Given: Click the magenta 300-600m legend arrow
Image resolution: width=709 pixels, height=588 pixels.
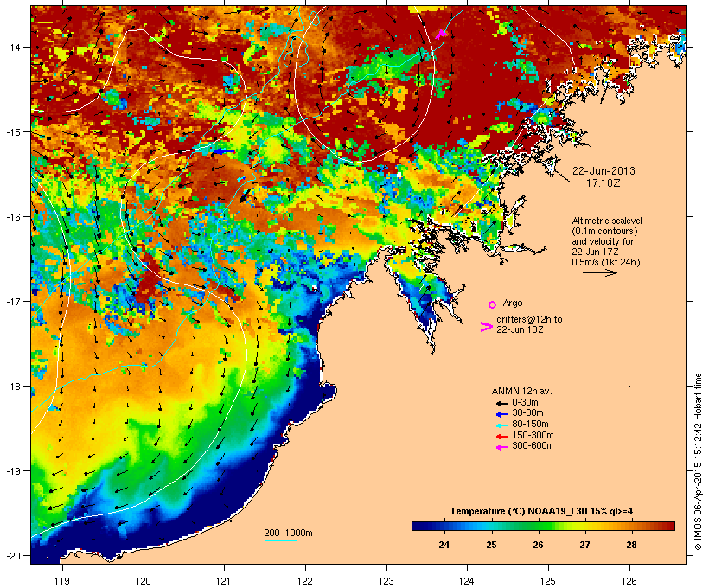Looking at the screenshot, I should pos(502,447).
